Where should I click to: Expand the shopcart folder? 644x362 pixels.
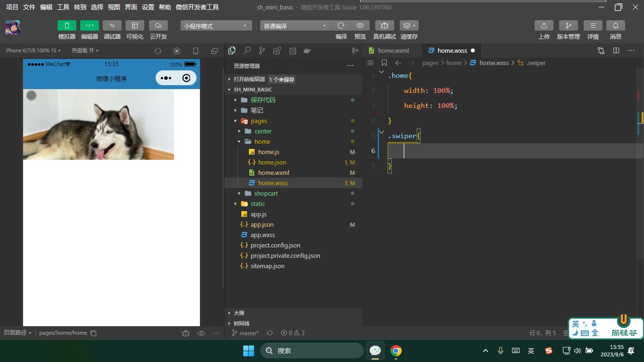point(293,193)
